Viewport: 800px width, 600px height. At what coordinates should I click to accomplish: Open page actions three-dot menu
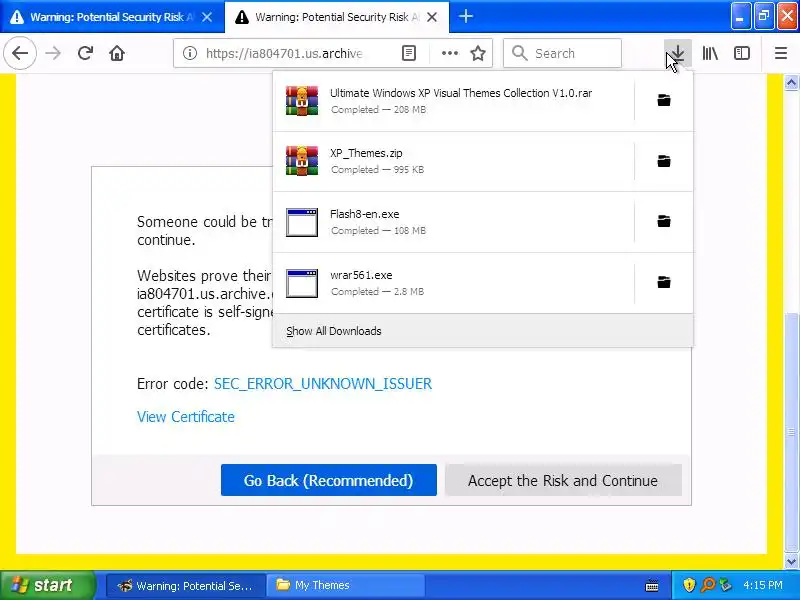[x=449, y=53]
